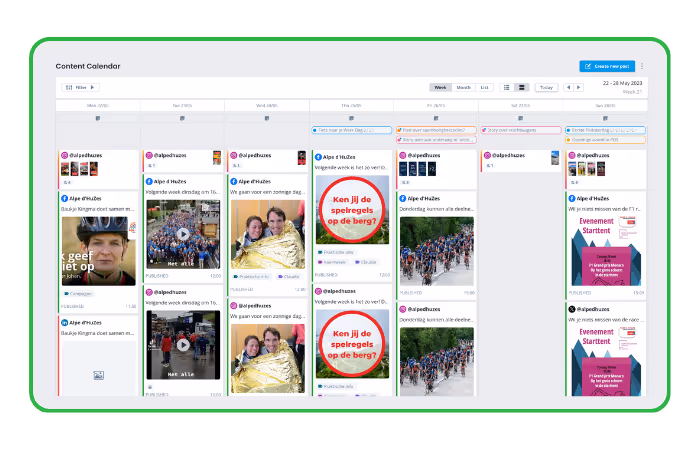
Task: Select the Month view tab
Action: point(464,88)
